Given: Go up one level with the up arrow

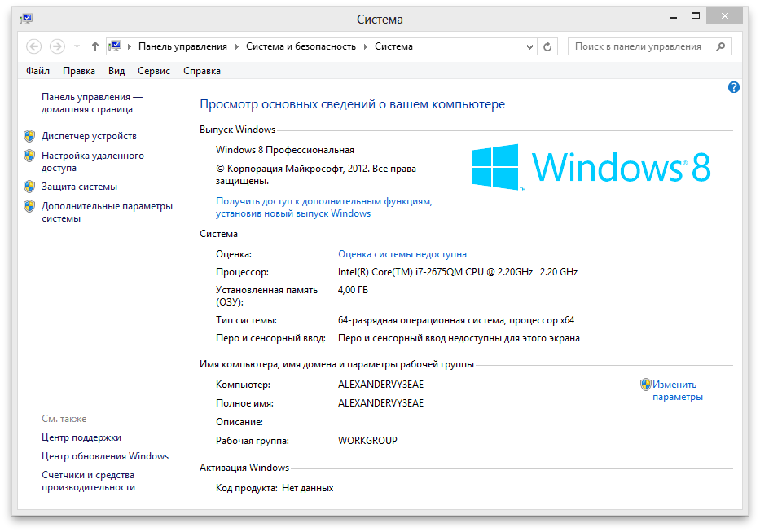Looking at the screenshot, I should click(x=95, y=46).
